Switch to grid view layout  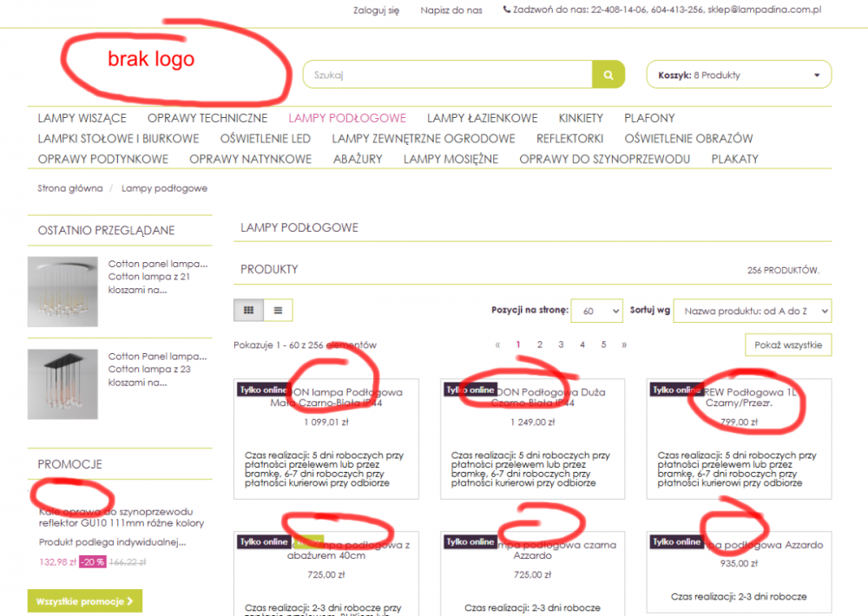point(248,310)
